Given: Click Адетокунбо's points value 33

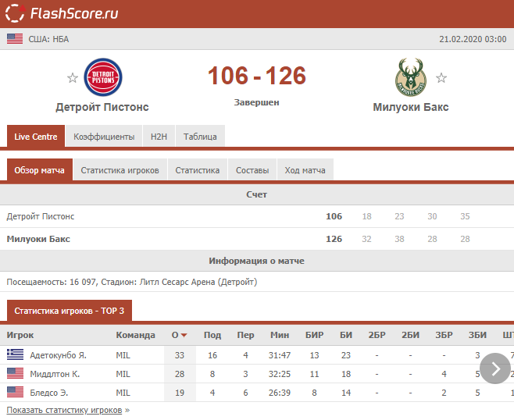Looking at the screenshot, I should [180, 355].
